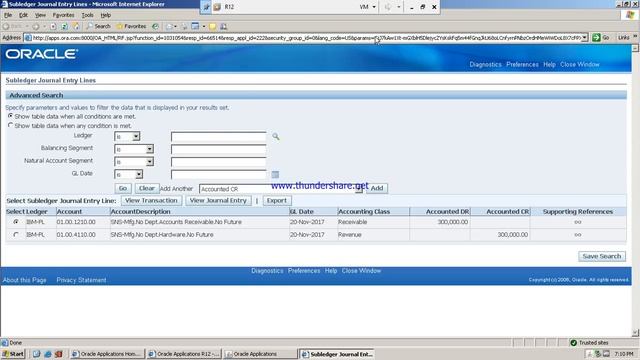Open the Privacy Statement link
Screen dimensions: 640x360
81,280
